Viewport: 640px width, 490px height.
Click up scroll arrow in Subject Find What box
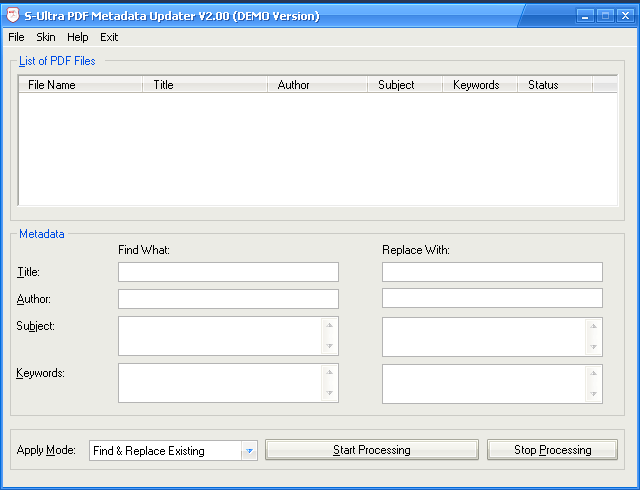click(x=329, y=325)
